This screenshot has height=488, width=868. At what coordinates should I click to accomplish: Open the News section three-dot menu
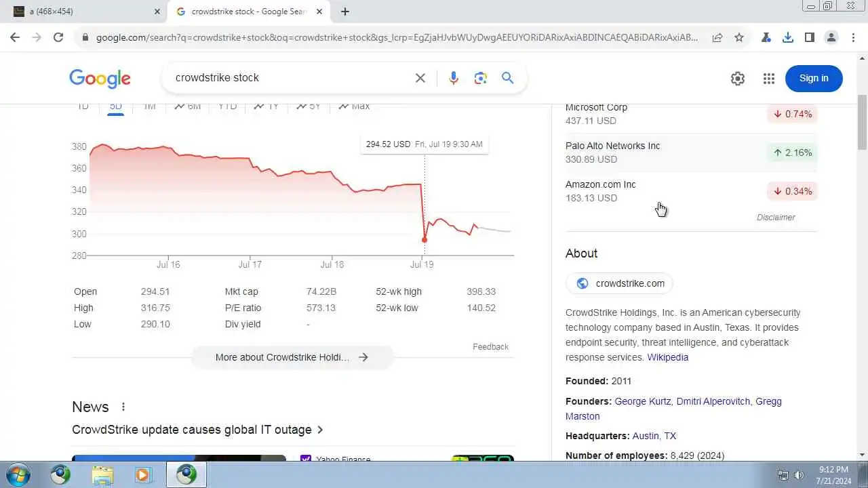(x=123, y=407)
